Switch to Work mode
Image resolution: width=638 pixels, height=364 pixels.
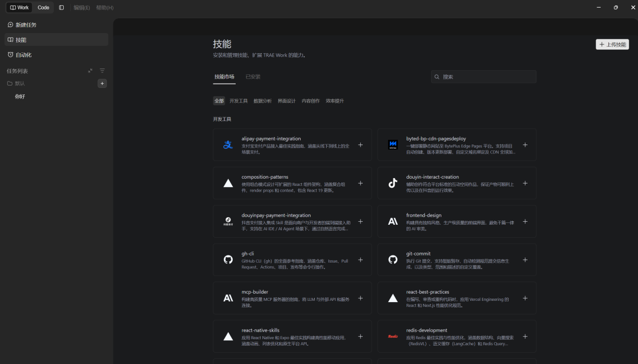19,7
